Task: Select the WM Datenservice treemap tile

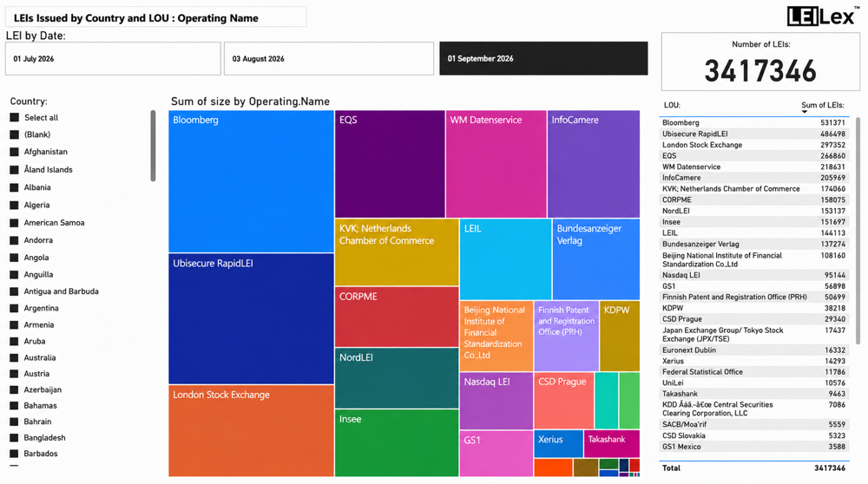Action: point(496,164)
